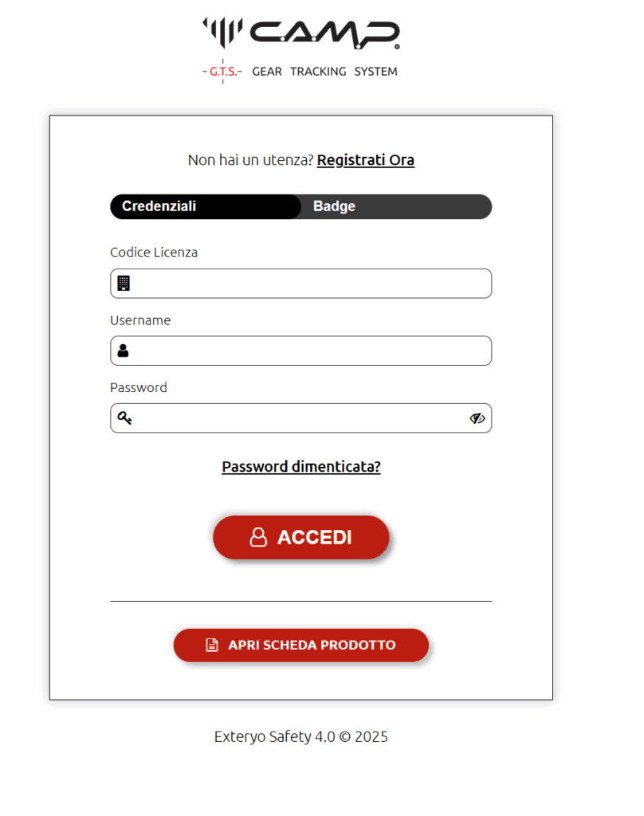Focus the Password input field
Image resolution: width=644 pixels, height=816 pixels.
301,418
